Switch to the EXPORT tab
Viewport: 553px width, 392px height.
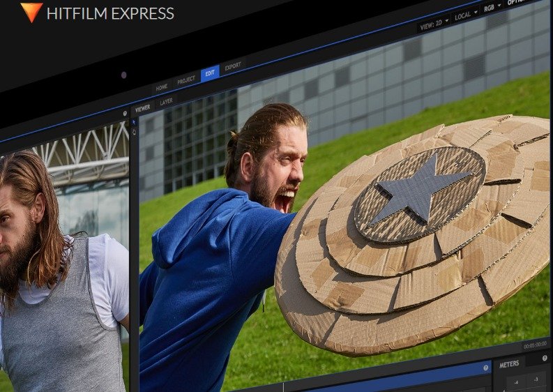(233, 66)
